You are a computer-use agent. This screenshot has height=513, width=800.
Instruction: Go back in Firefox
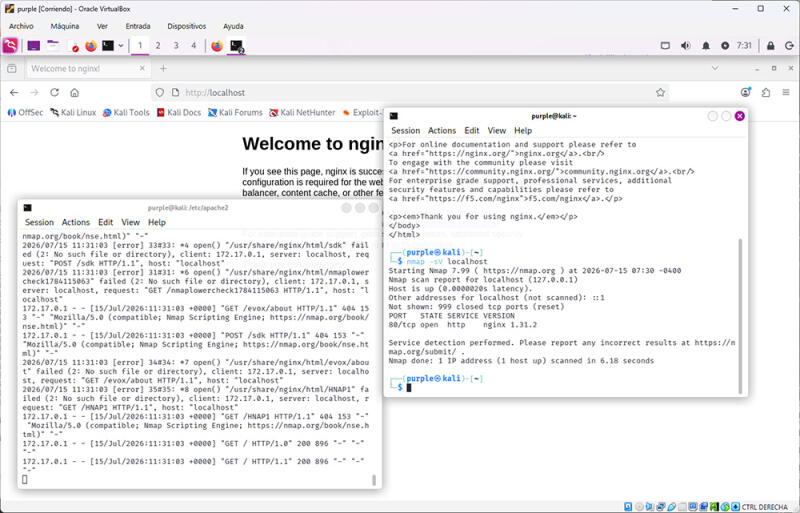14,92
